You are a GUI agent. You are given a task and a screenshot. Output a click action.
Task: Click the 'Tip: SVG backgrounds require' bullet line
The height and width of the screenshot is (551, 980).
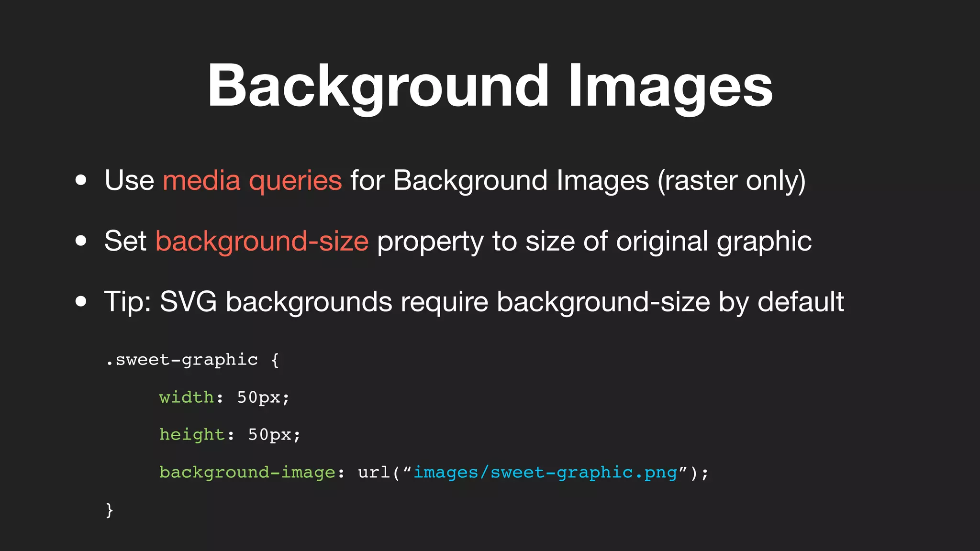474,302
